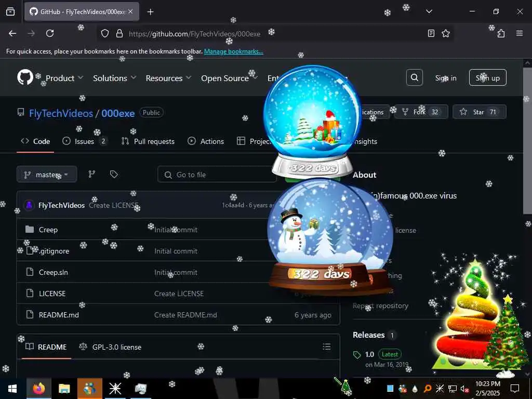Open the Pull requests tab
532x399 pixels.
tap(148, 141)
